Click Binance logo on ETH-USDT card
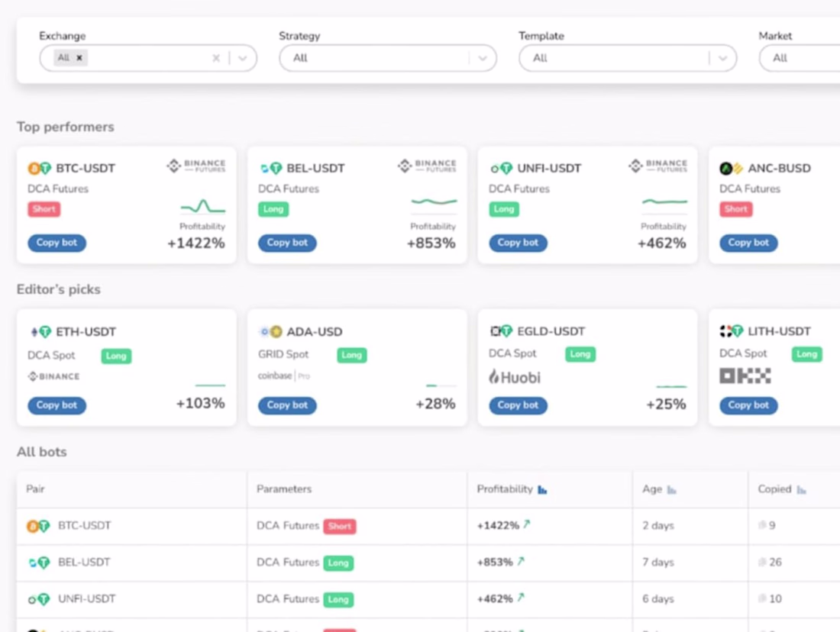The height and width of the screenshot is (632, 840). (53, 376)
